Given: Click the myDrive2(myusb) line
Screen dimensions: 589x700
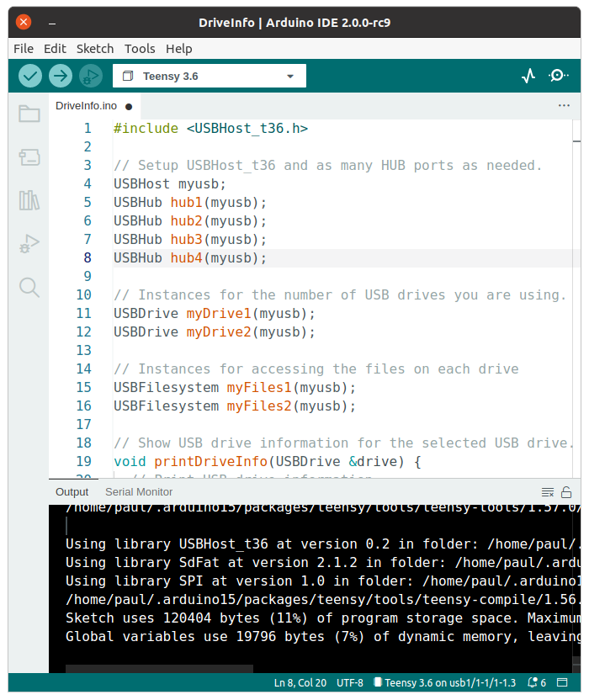Looking at the screenshot, I should [x=215, y=332].
